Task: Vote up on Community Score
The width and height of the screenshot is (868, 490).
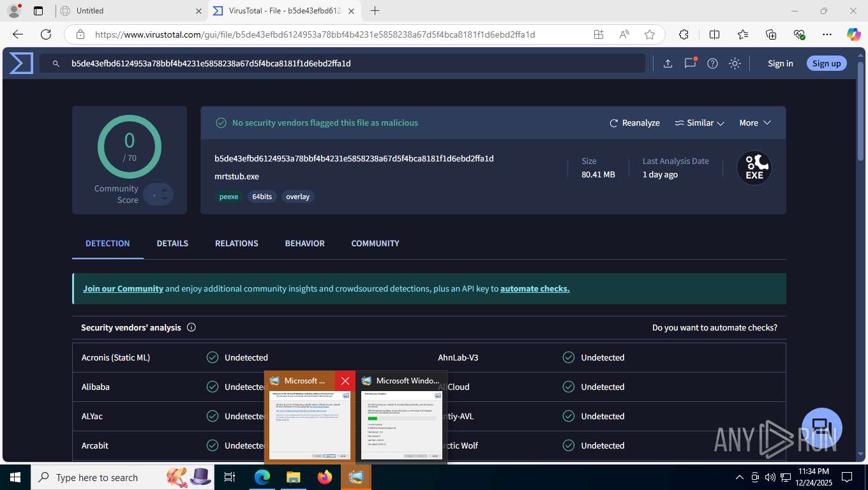Action: tap(165, 189)
